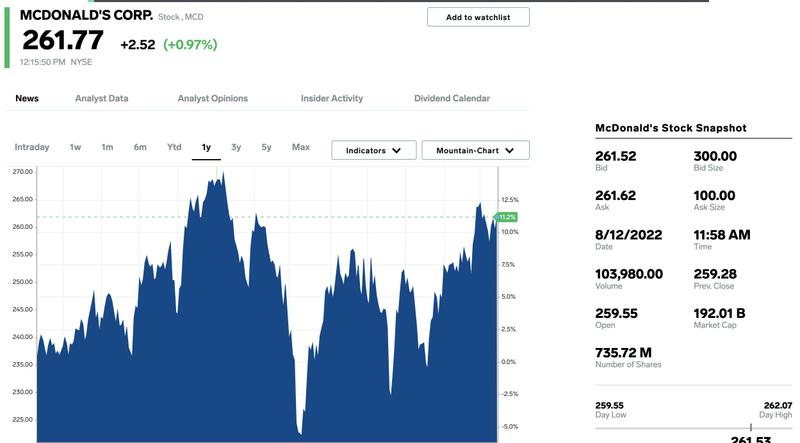Select the 3y chart range
Viewport: 800px width, 443px height.
point(236,147)
